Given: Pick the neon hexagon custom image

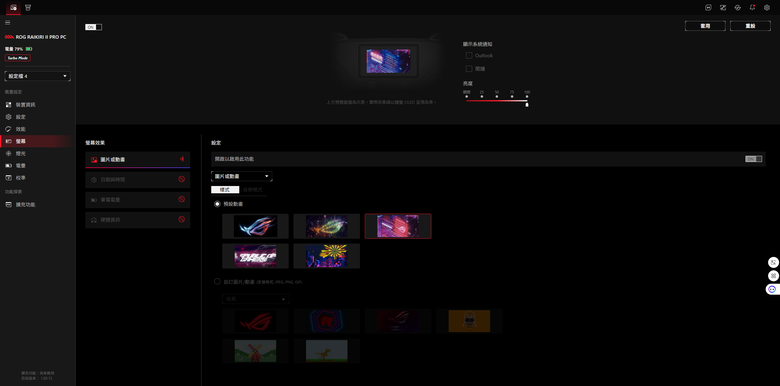Looking at the screenshot, I should pyautogui.click(x=327, y=321).
